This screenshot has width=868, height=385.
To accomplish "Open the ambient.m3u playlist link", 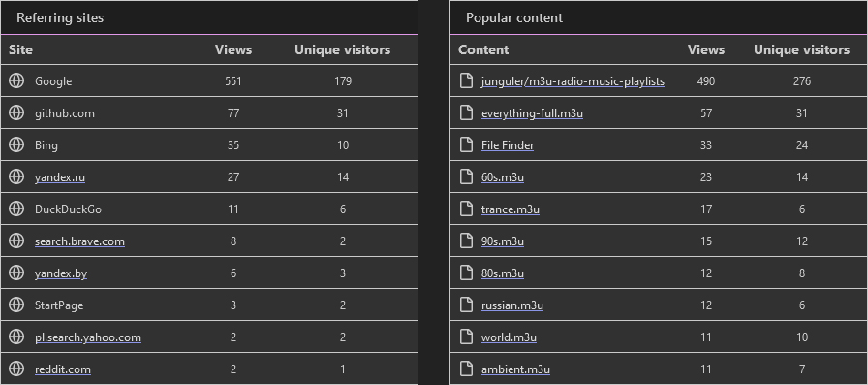I will pyautogui.click(x=516, y=369).
